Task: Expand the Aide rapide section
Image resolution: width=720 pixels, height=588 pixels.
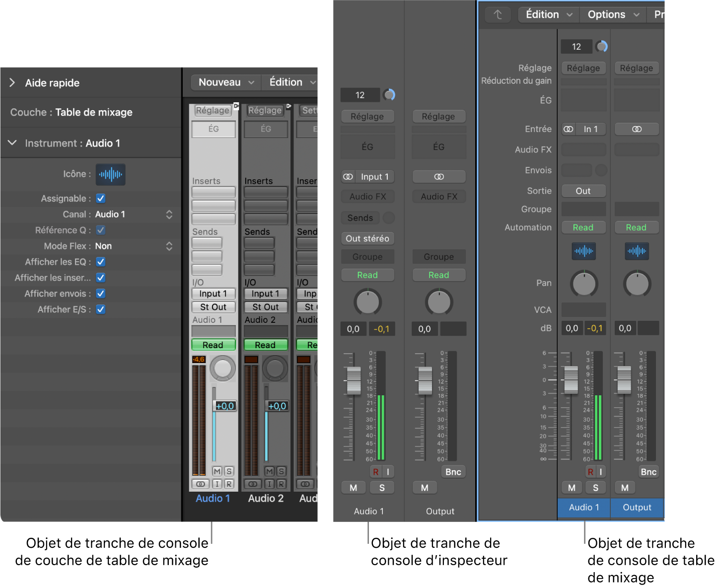Action: click(12, 82)
